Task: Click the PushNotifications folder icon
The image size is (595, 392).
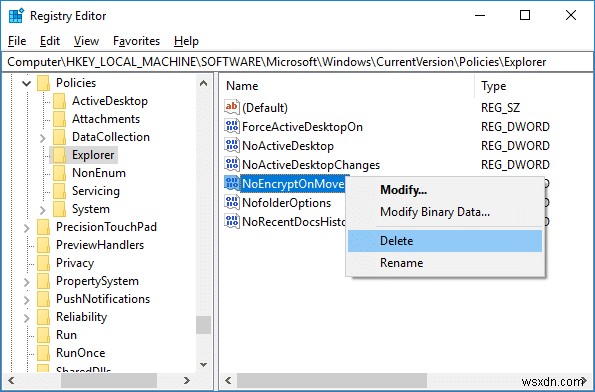Action: [44, 299]
